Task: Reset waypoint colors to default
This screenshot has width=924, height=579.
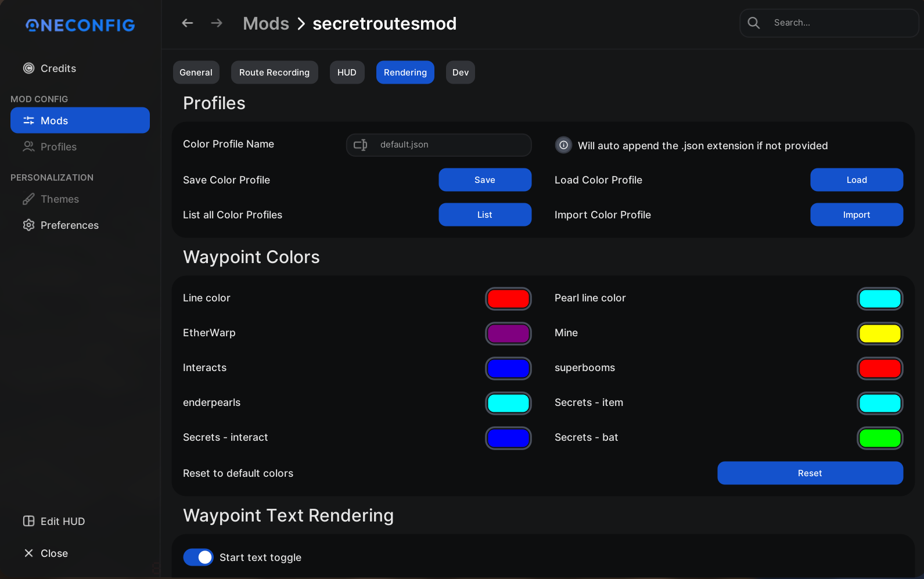Action: 810,473
